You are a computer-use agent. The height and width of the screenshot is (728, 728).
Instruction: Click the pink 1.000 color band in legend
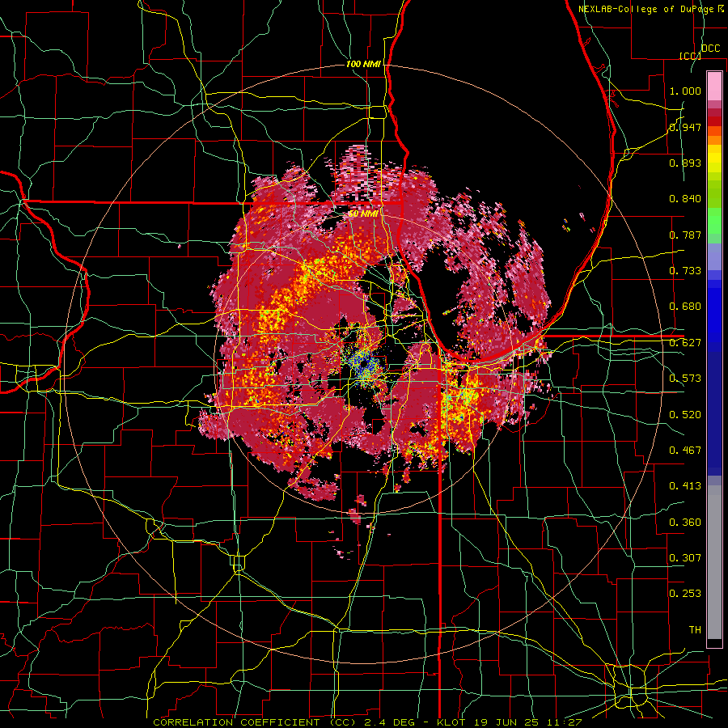(714, 86)
